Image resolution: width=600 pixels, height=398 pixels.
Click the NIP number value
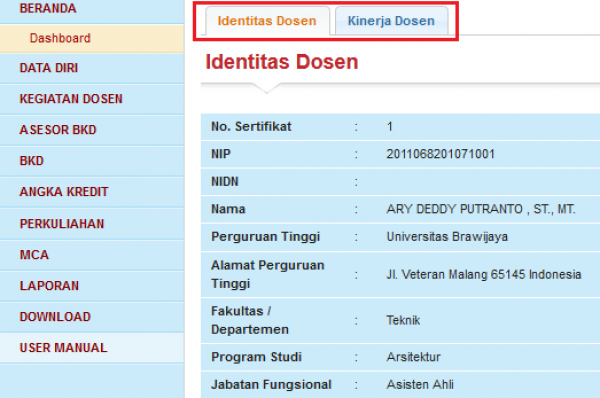pos(440,154)
